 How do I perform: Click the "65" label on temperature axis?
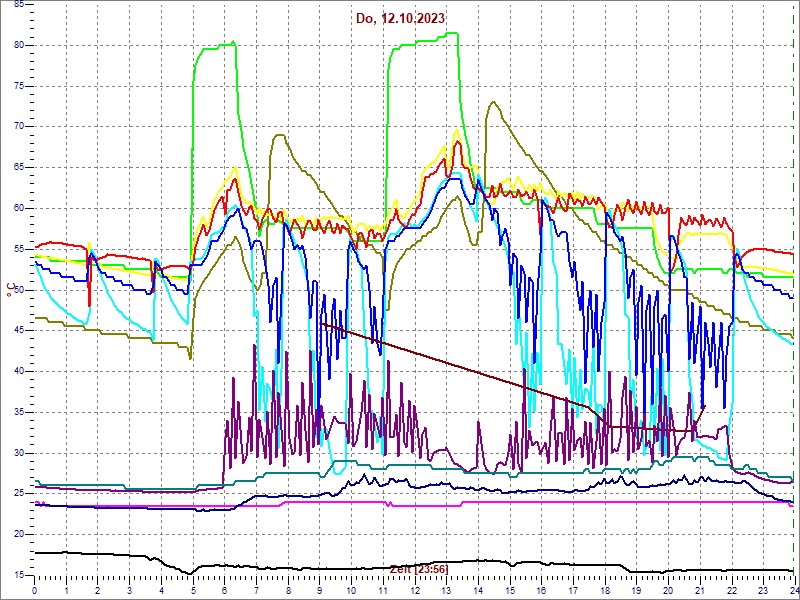(x=18, y=168)
